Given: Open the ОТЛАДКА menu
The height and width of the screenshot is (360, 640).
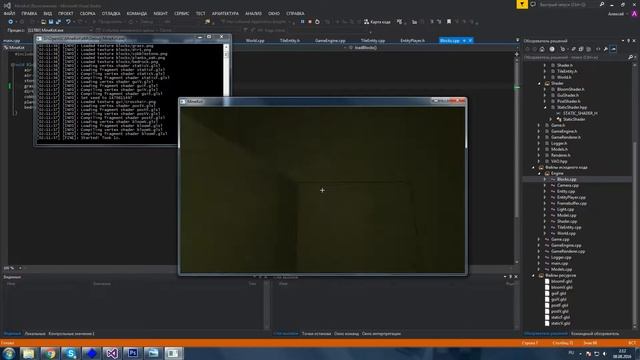Looking at the screenshot, I should 111,13.
